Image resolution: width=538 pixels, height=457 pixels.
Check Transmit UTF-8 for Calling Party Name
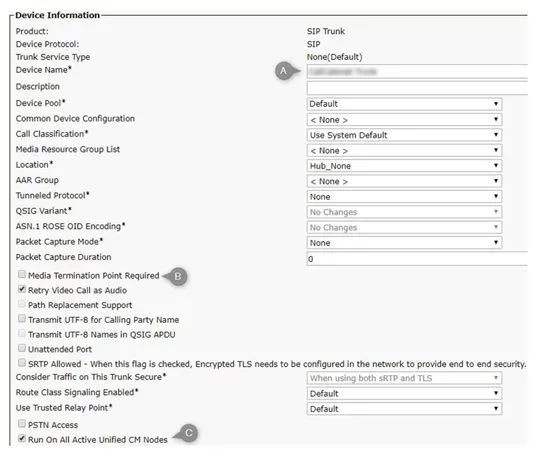click(x=22, y=318)
